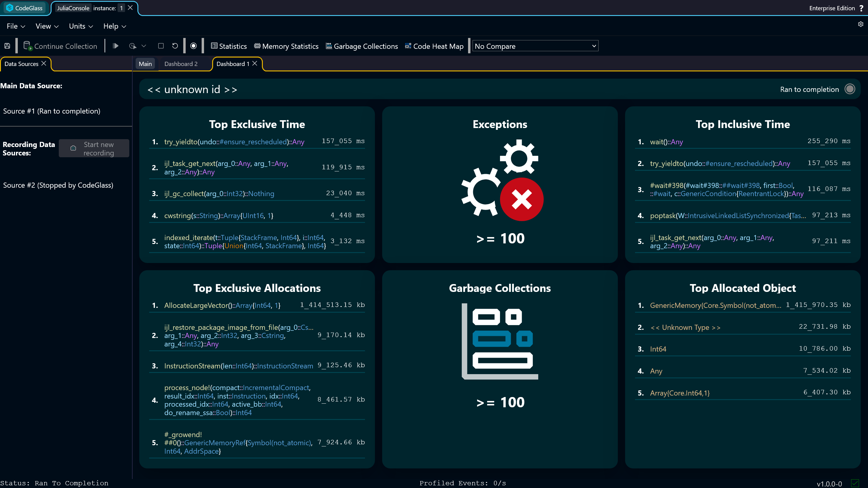The image size is (868, 488).
Task: Click the square Stop icon
Action: [161, 46]
